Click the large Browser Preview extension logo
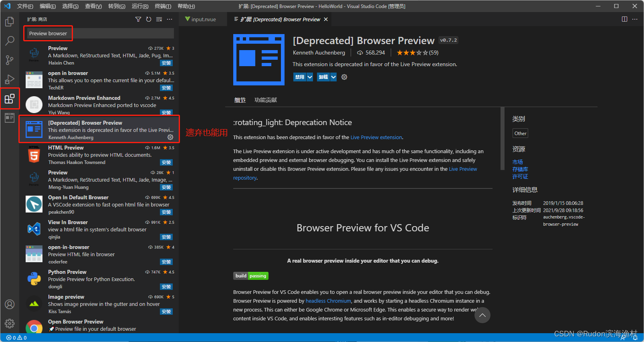 point(259,60)
